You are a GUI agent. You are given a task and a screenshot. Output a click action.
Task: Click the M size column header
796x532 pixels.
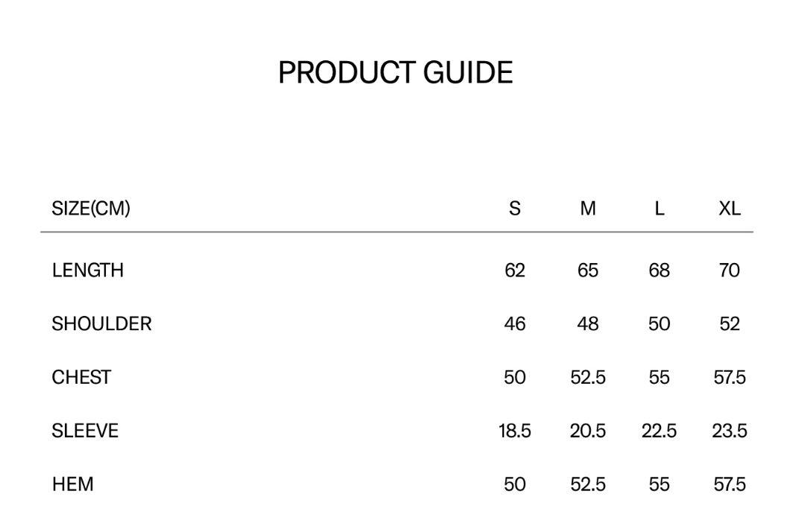[x=588, y=208]
